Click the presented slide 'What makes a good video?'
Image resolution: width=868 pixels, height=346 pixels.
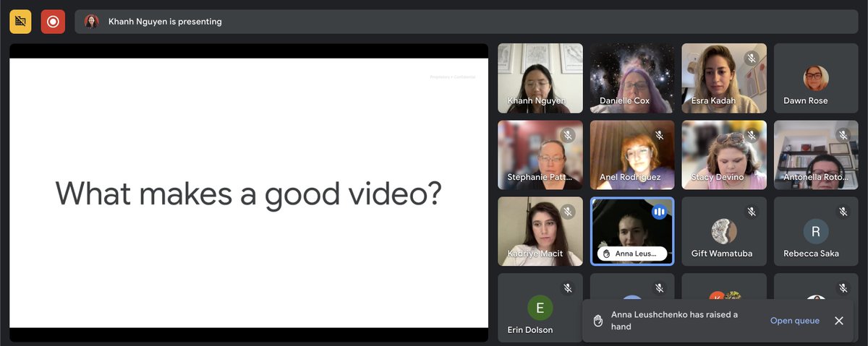tap(248, 194)
